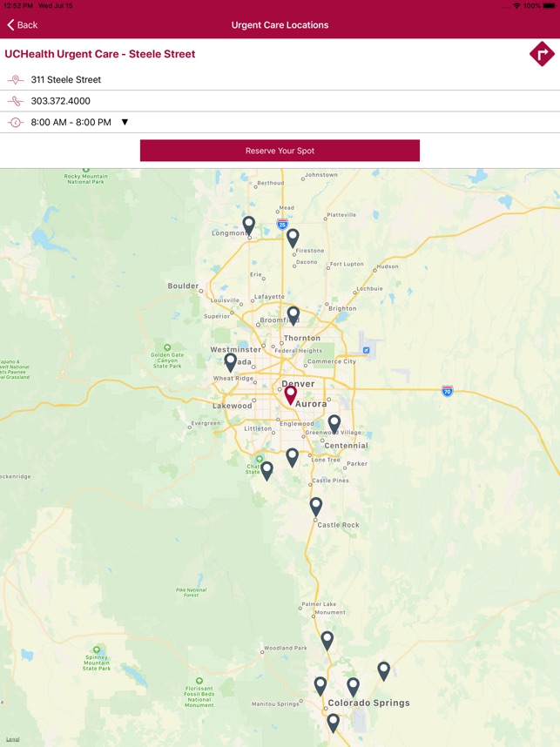The height and width of the screenshot is (747, 560).
Task: Select the map pin above Firestone
Action: point(293,238)
